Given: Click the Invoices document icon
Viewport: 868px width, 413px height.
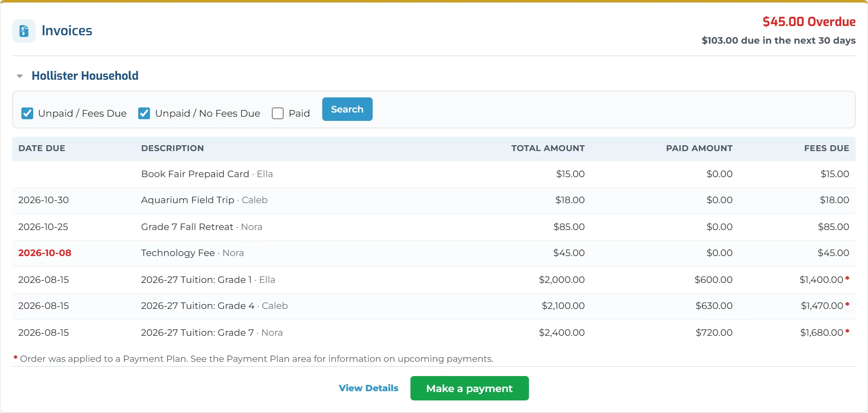Looking at the screenshot, I should 24,31.
